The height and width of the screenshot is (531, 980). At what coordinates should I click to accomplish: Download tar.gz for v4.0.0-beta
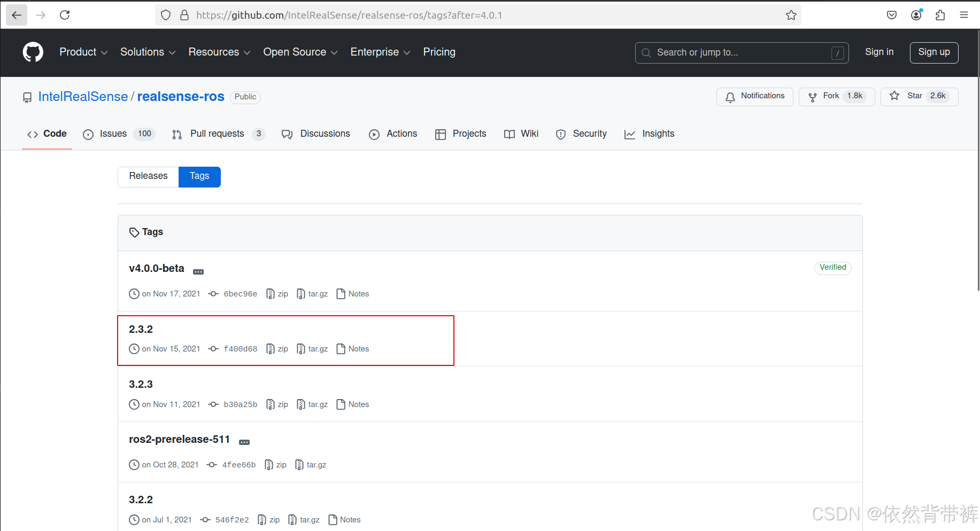click(x=312, y=294)
